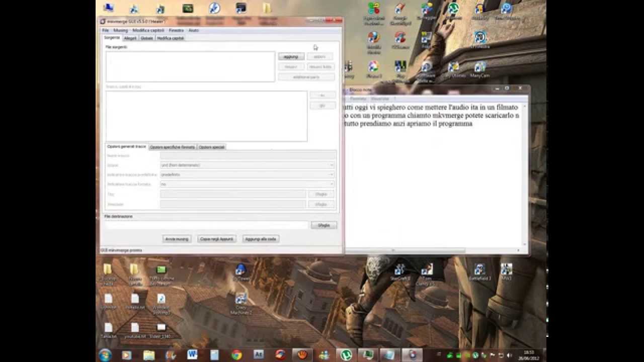Screen dimensions: 644x362
Task: Open the Muxing menu
Action: point(120,30)
